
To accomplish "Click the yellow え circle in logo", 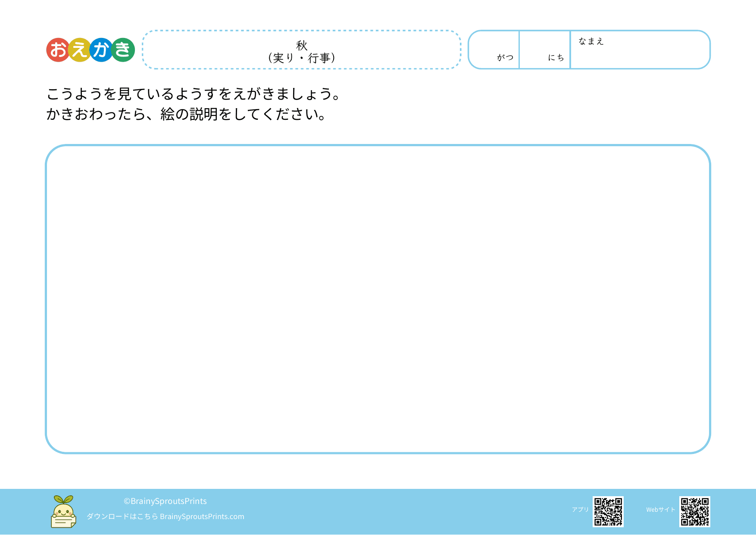I will pyautogui.click(x=80, y=50).
